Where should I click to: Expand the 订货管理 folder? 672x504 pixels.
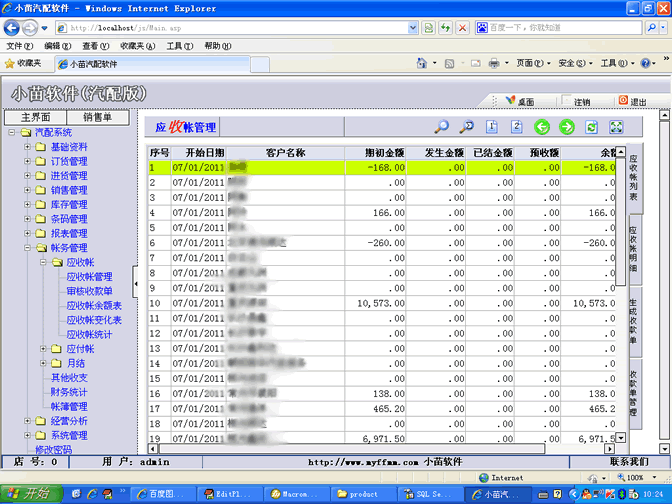(27, 162)
